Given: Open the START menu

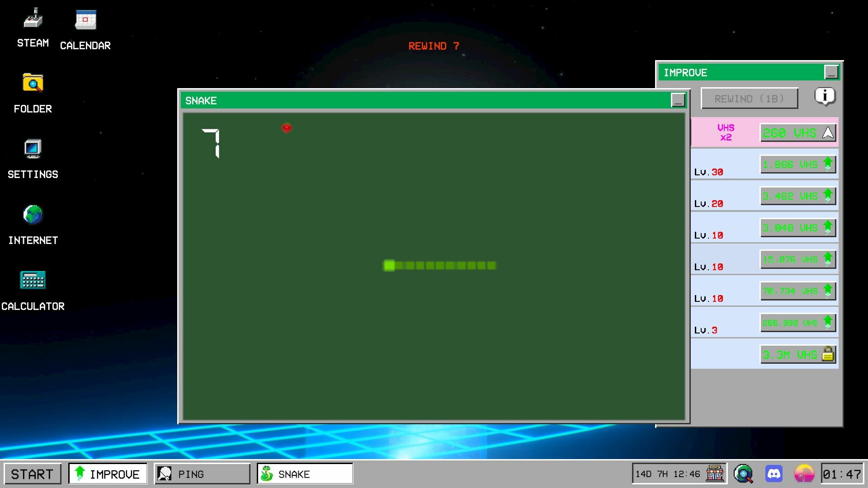Looking at the screenshot, I should coord(32,474).
